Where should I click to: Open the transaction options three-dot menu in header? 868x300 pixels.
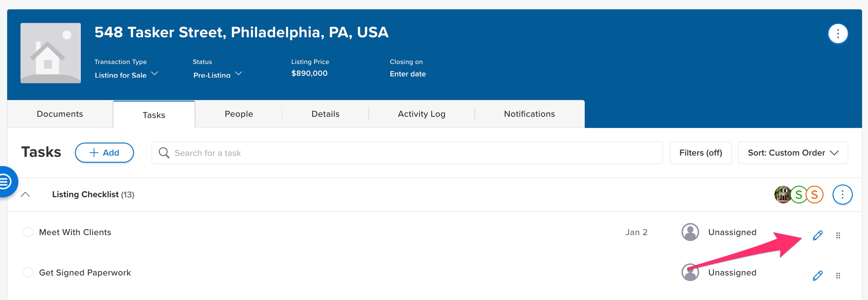coord(838,34)
